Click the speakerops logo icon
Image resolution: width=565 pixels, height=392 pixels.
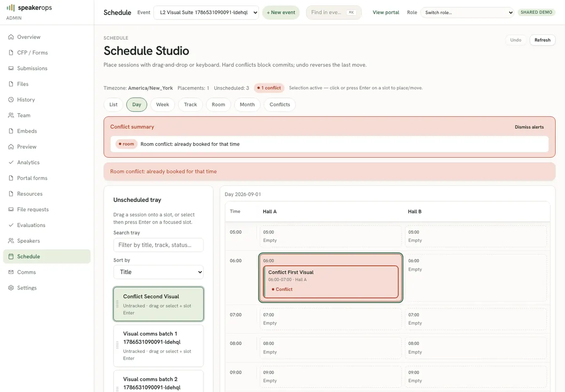10,8
